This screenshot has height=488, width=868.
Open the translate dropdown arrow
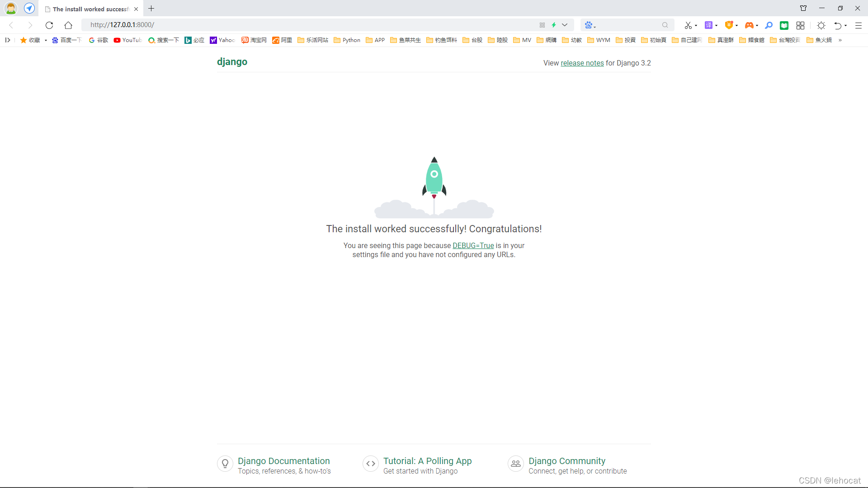pyautogui.click(x=716, y=26)
